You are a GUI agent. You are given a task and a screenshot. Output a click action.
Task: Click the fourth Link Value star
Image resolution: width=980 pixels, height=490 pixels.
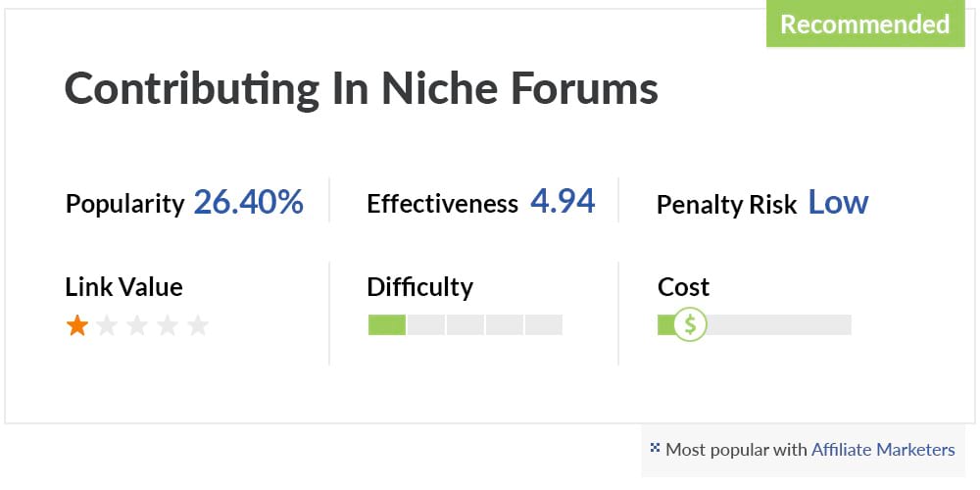click(168, 325)
